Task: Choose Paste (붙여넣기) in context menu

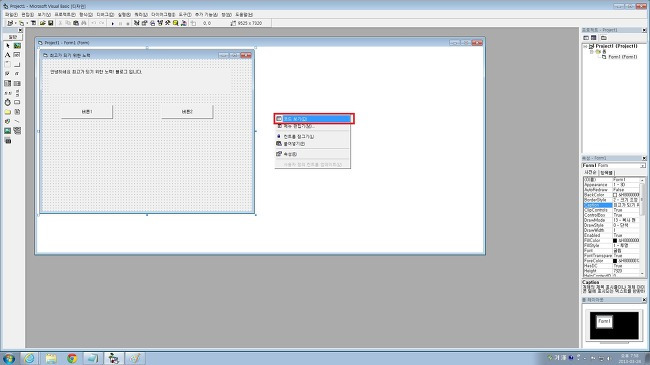Action: [313, 144]
